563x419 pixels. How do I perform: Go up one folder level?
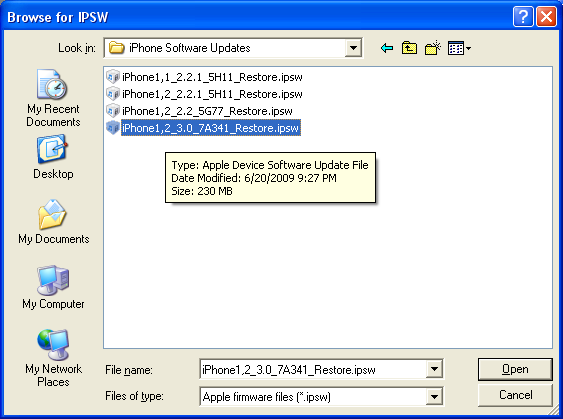(409, 48)
